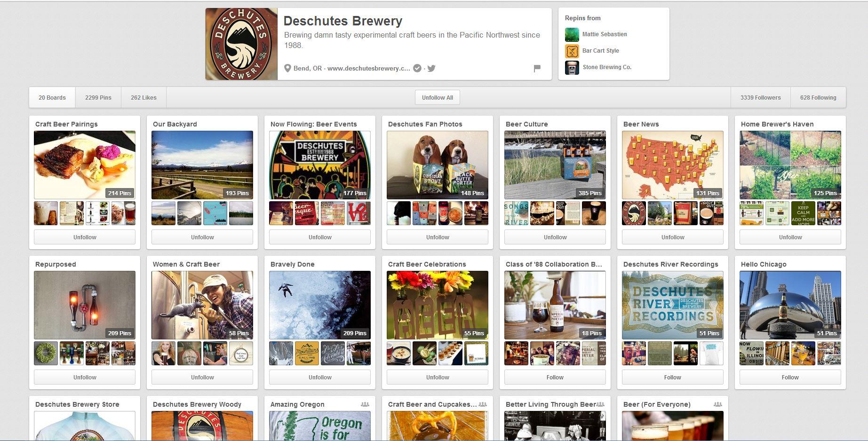The image size is (868, 441).
Task: Open Bravely Done skier cover image
Action: click(x=320, y=305)
